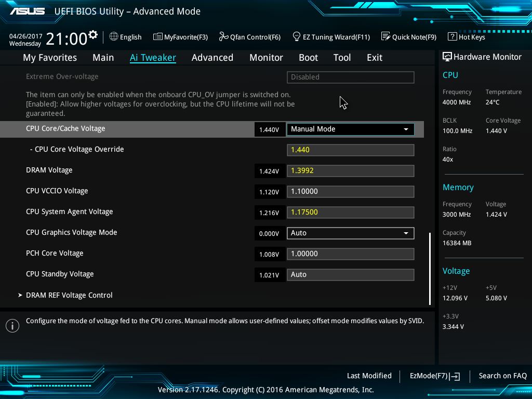
Task: Open MyFavorite(F3) menu
Action: [x=180, y=37]
